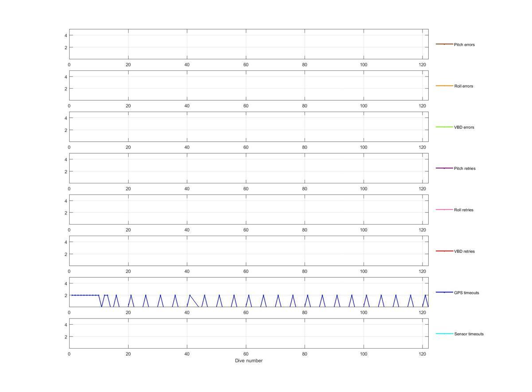
Task: Click the GPS timeouts legend label
Action: click(466, 293)
